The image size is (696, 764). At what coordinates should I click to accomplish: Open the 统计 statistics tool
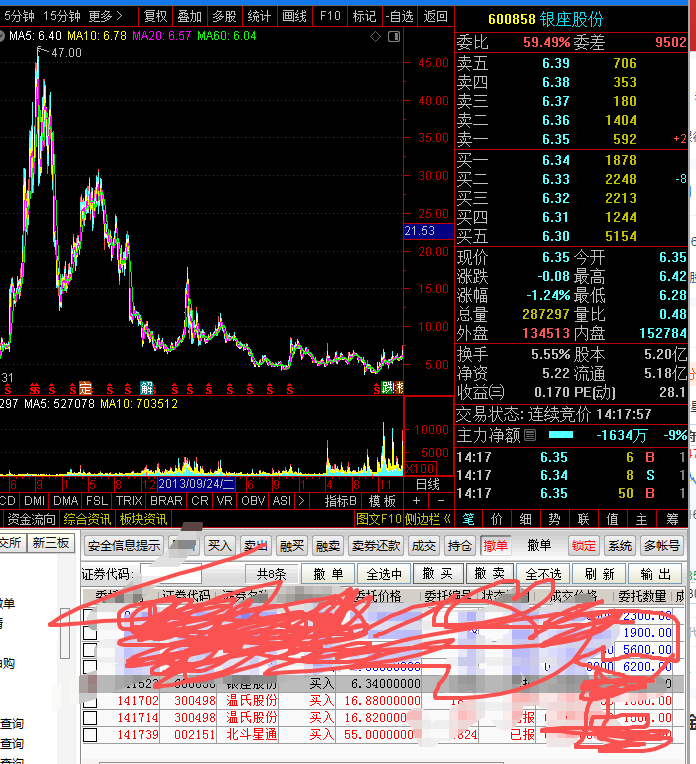point(259,17)
